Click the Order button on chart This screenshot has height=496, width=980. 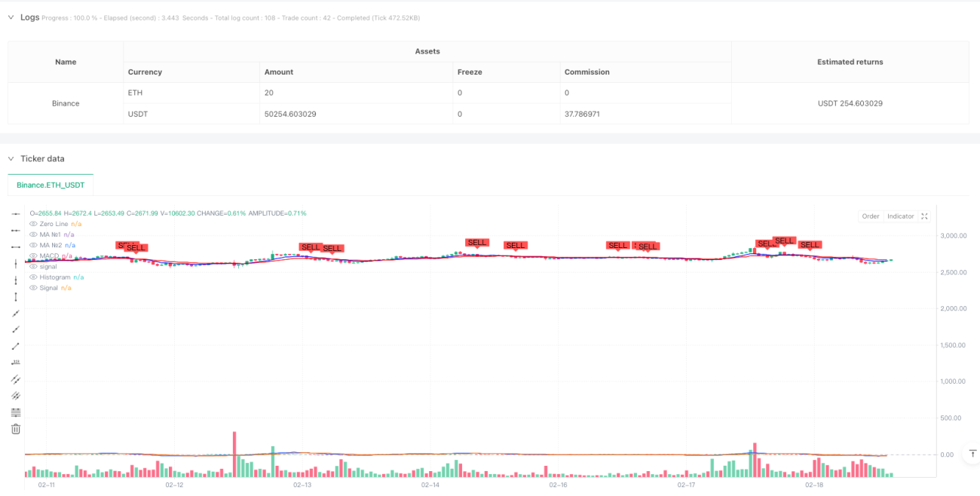871,216
